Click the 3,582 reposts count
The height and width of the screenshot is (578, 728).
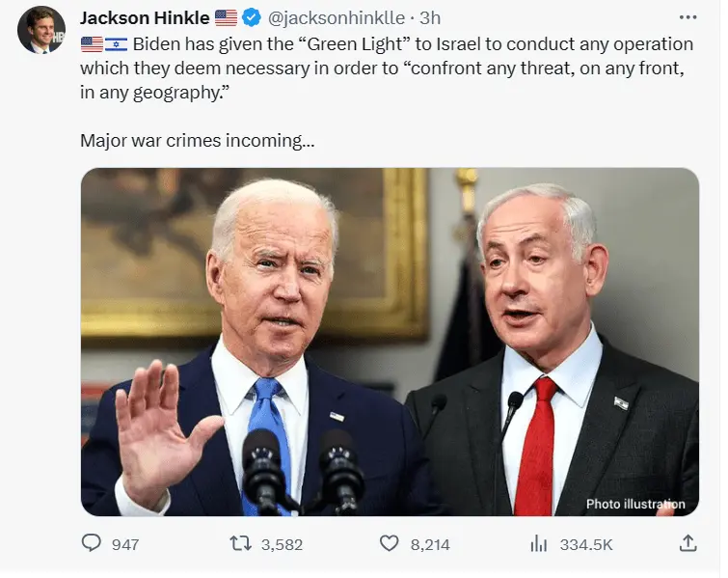coord(282,544)
